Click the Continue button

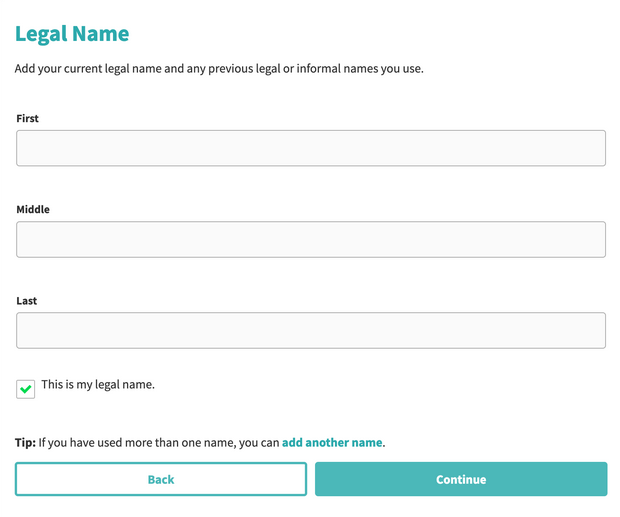click(x=461, y=479)
